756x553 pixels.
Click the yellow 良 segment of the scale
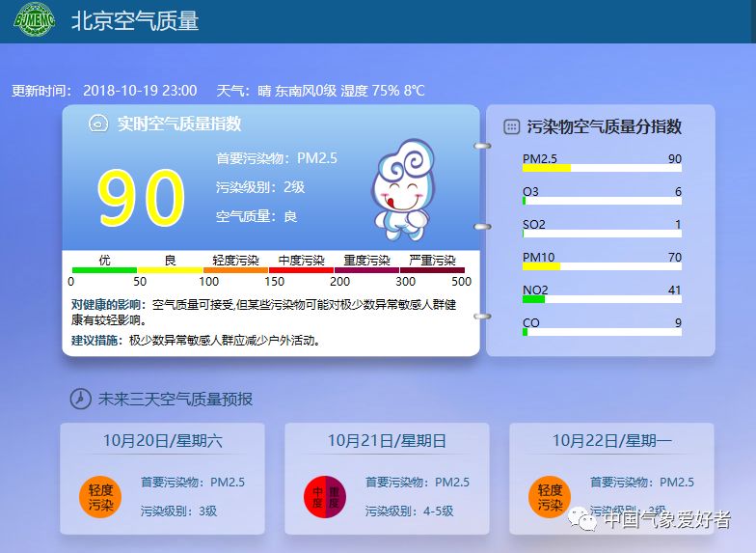pos(170,270)
